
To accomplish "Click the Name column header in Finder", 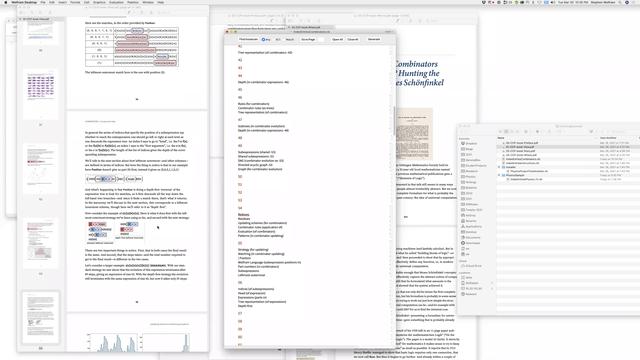I will 501,138.
